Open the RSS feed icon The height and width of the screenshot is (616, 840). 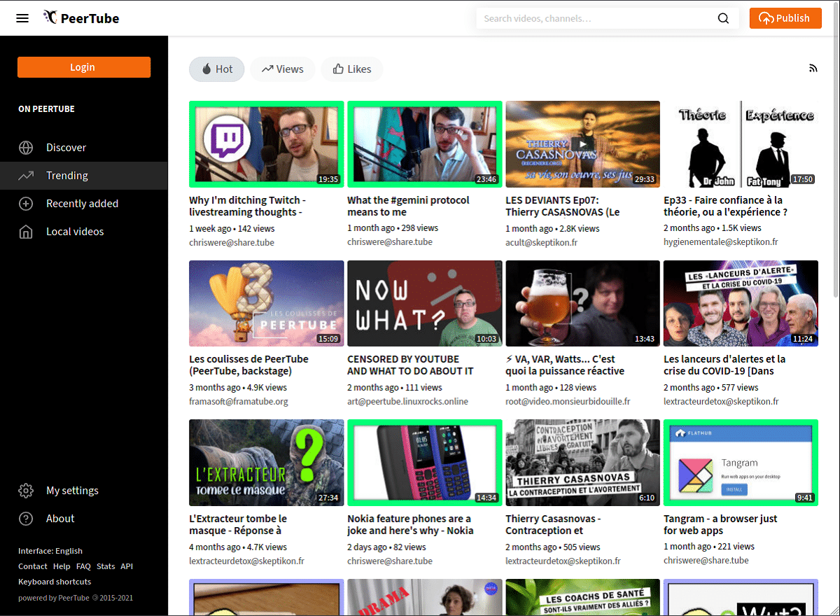(813, 68)
